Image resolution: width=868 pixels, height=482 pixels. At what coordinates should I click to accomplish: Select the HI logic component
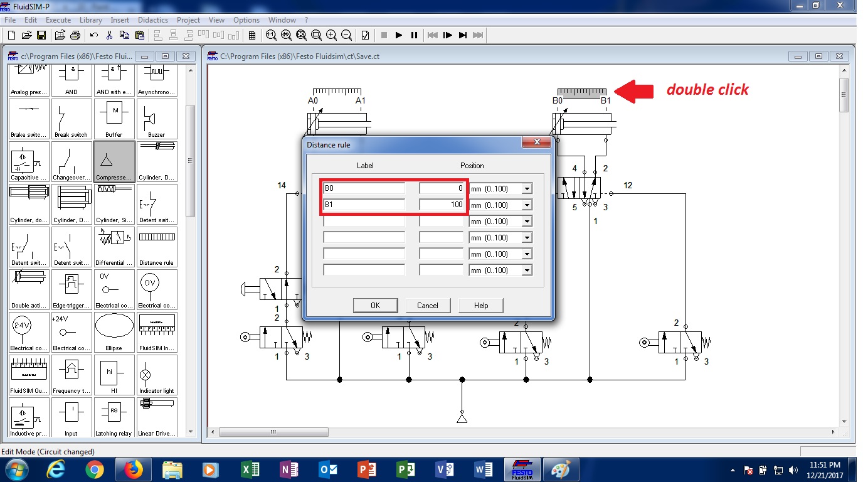coord(114,375)
